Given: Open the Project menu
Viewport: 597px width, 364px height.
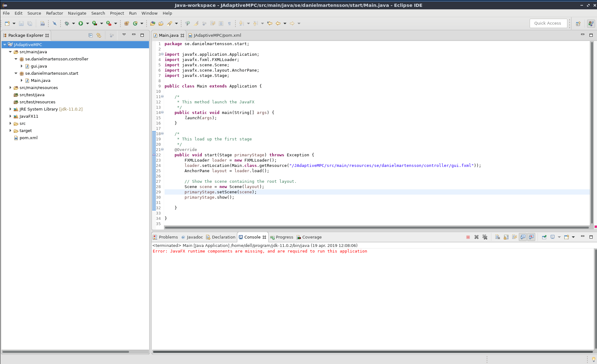Looking at the screenshot, I should [x=117, y=13].
